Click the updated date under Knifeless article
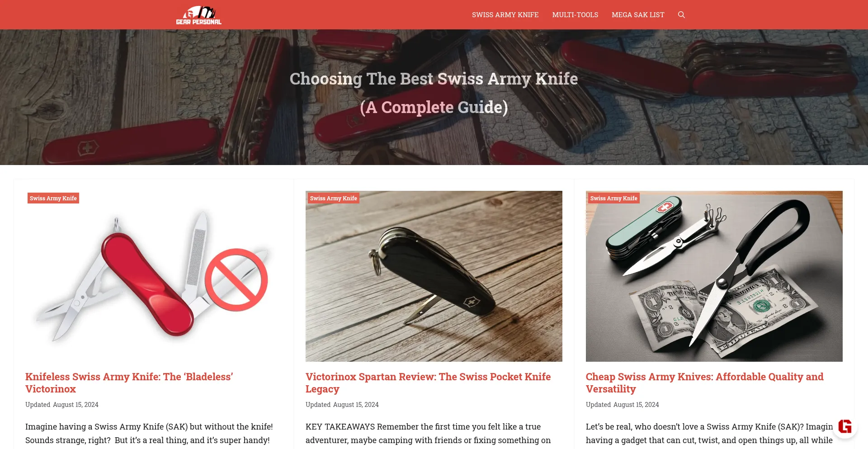Screen dimensions: 868x449 point(62,405)
